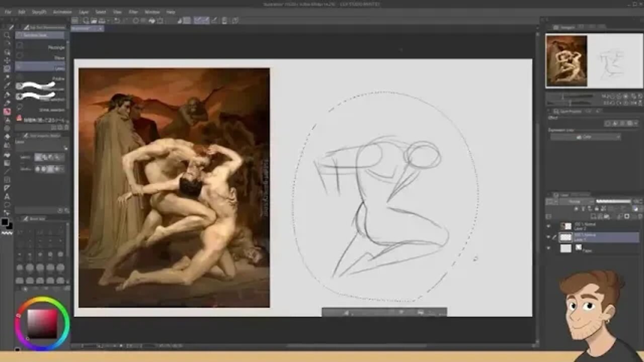
Task: Click the Redo icon in command bar
Action: 125,21
